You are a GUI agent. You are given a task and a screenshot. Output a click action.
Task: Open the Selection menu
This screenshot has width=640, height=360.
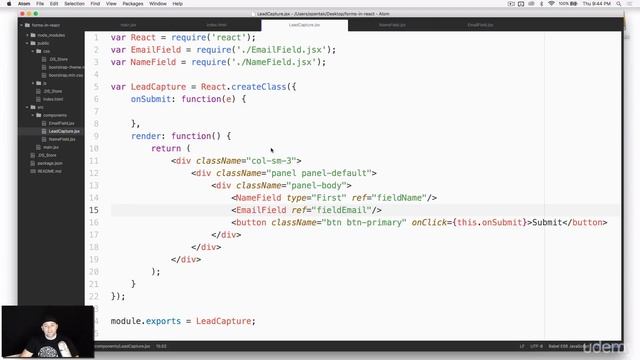pos(74,4)
